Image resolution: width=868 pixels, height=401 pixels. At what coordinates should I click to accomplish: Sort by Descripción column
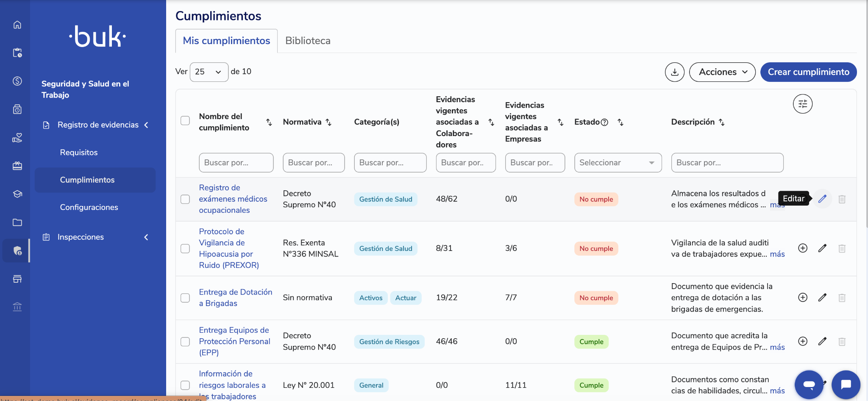click(x=722, y=122)
